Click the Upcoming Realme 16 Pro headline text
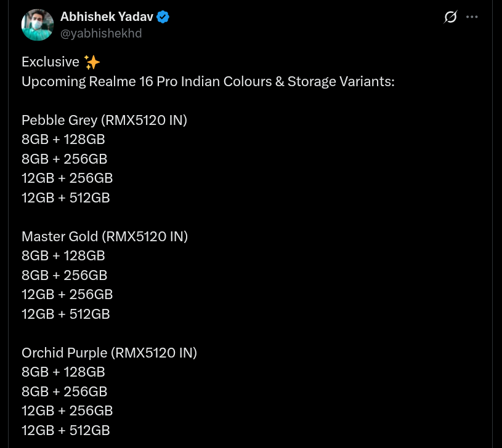 pyautogui.click(x=208, y=81)
